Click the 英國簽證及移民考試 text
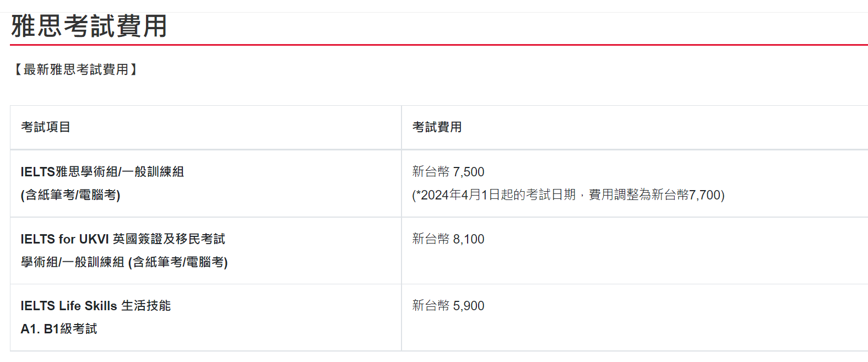This screenshot has width=868, height=362. (169, 239)
